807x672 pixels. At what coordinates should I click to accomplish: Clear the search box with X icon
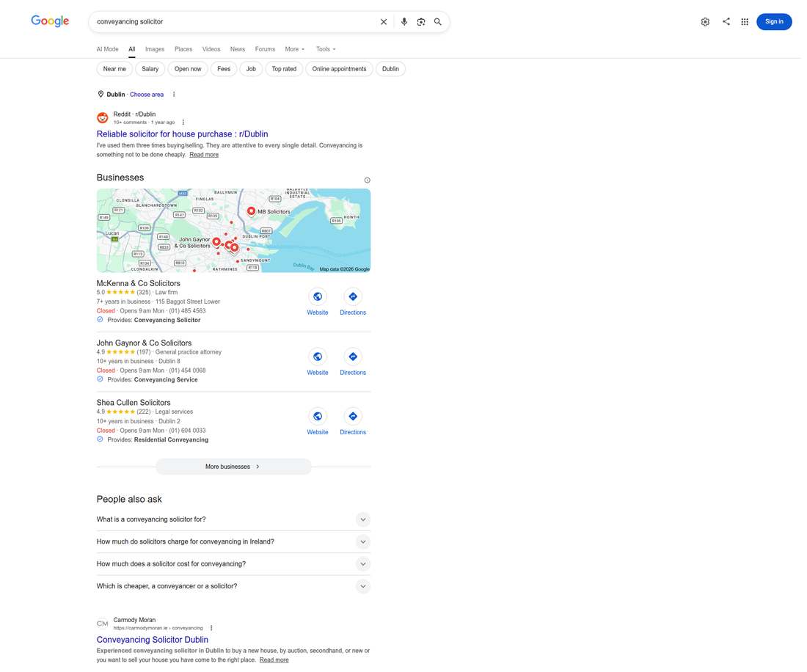coord(384,21)
